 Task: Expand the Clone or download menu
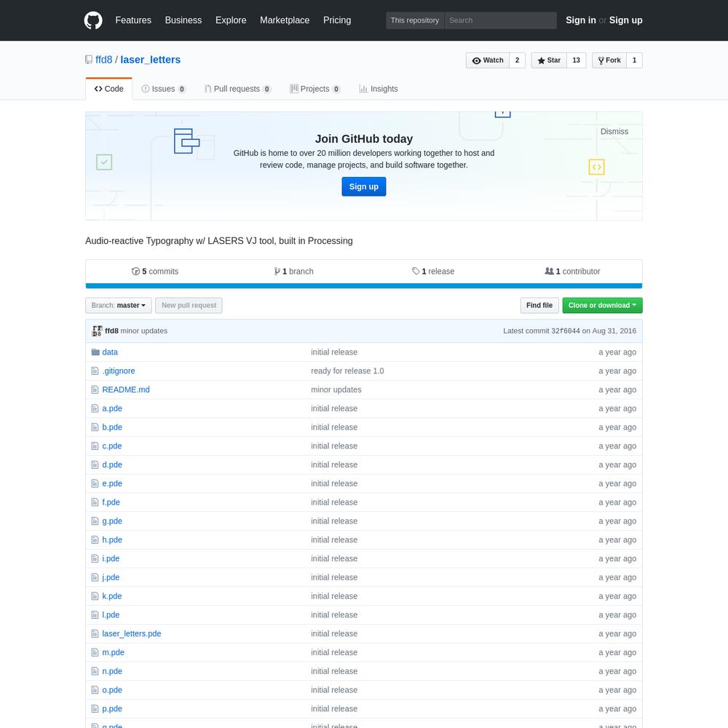[x=602, y=306]
